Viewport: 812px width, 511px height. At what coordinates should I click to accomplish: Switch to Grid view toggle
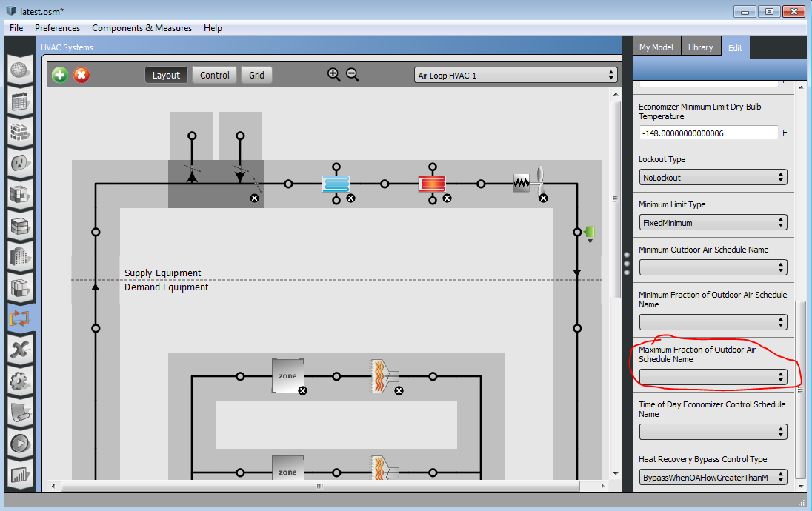(x=256, y=75)
